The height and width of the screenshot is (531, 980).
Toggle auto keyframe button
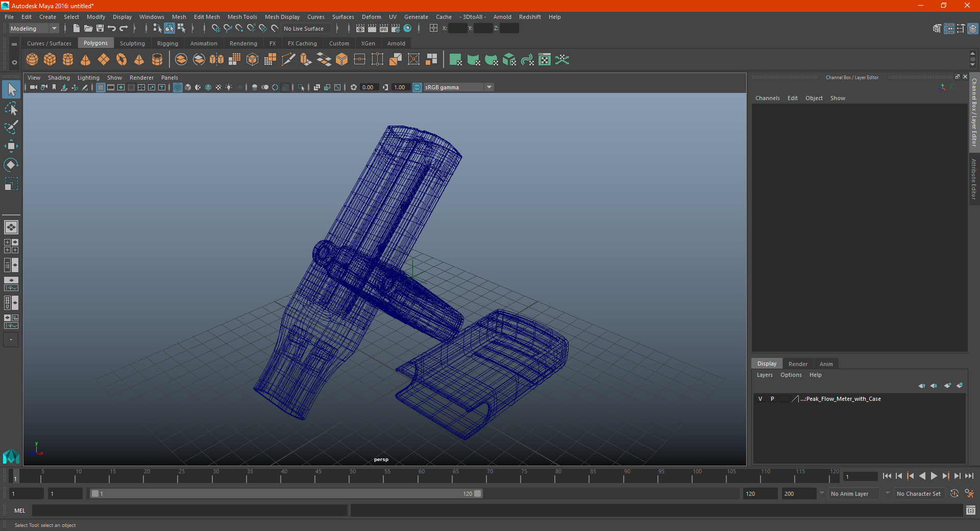click(954, 494)
